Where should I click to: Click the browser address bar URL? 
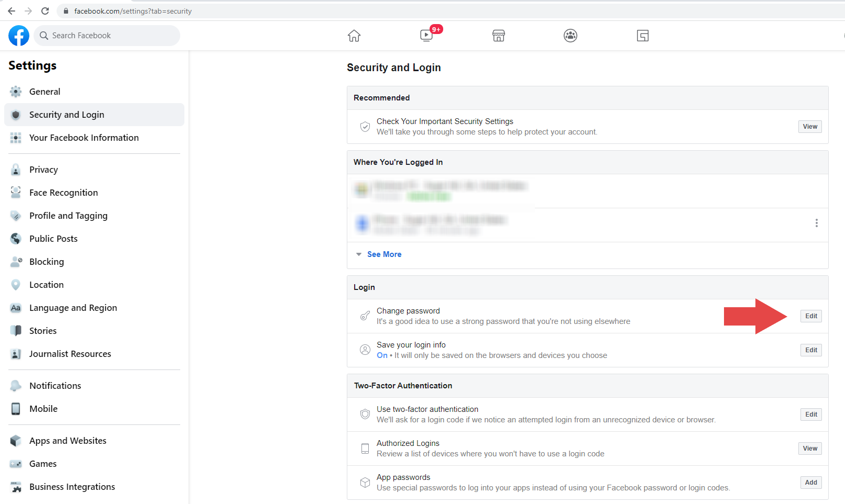133,11
